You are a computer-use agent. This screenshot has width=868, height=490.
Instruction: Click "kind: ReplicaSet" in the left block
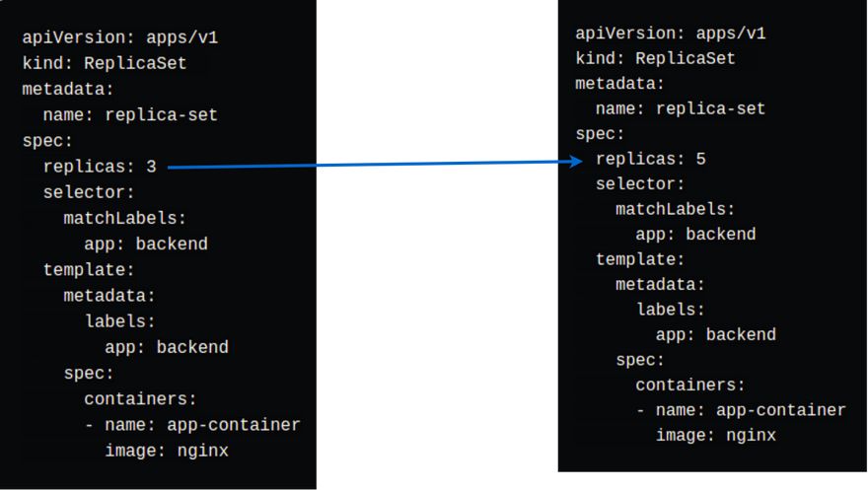click(105, 63)
